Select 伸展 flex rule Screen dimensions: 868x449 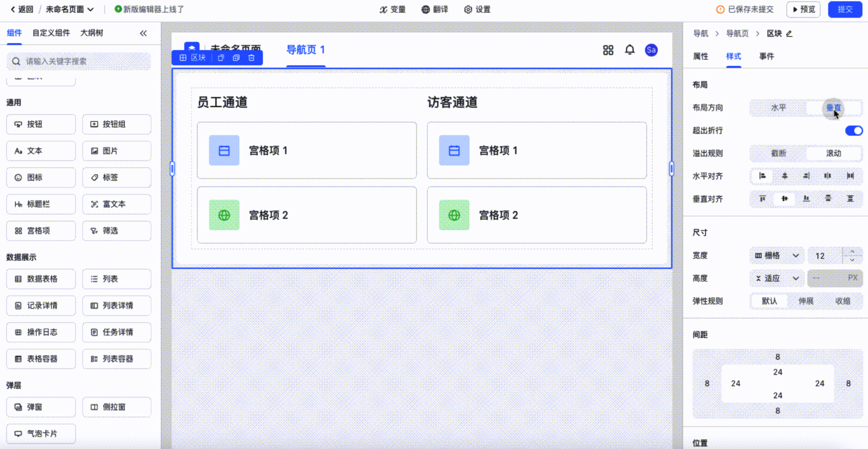(806, 301)
